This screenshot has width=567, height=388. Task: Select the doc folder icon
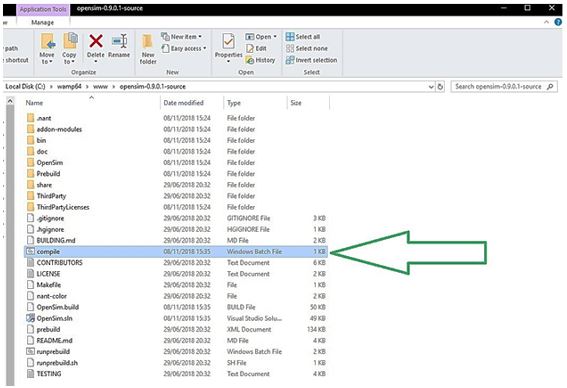[31, 152]
